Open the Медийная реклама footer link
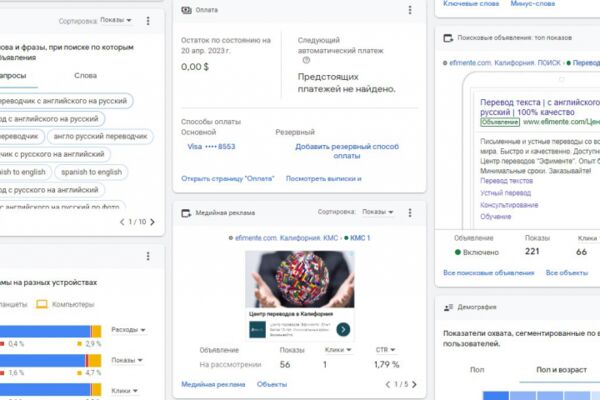600x400 pixels. pos(213,384)
